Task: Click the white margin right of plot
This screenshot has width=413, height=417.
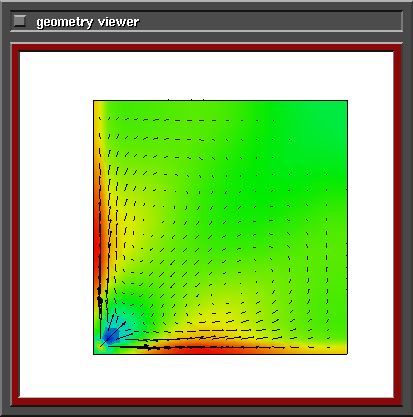Action: point(371,227)
